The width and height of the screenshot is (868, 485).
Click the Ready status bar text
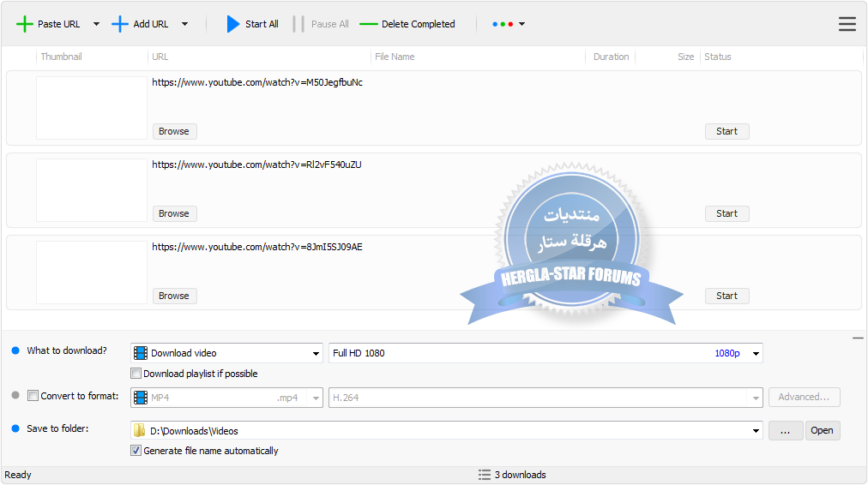(18, 475)
